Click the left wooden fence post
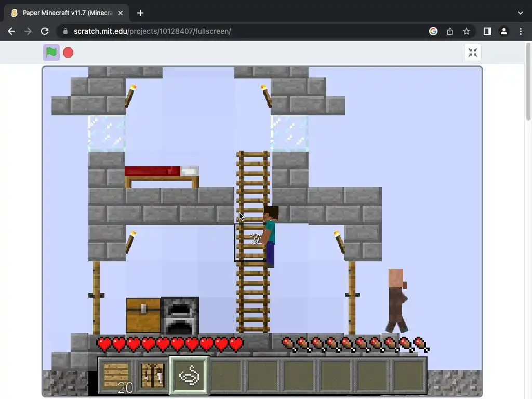Viewport: 532px width, 399px height. tap(96, 298)
